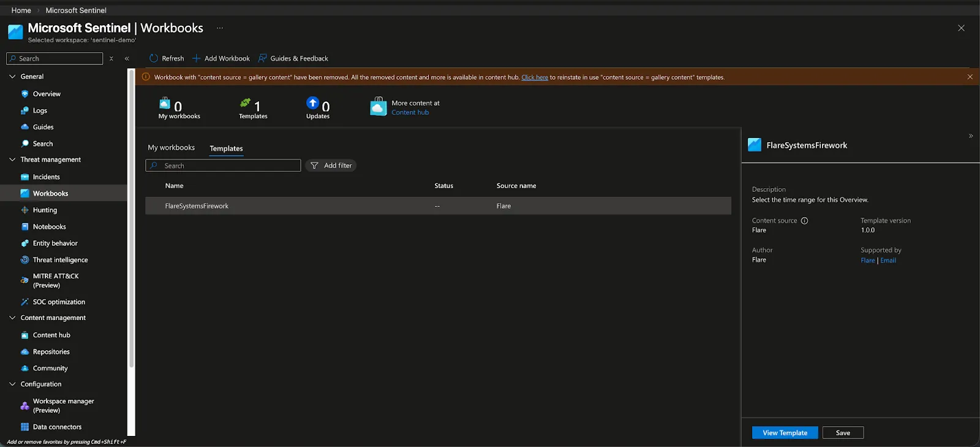This screenshot has width=980, height=447.
Task: Click the View Template button
Action: pyautogui.click(x=785, y=433)
